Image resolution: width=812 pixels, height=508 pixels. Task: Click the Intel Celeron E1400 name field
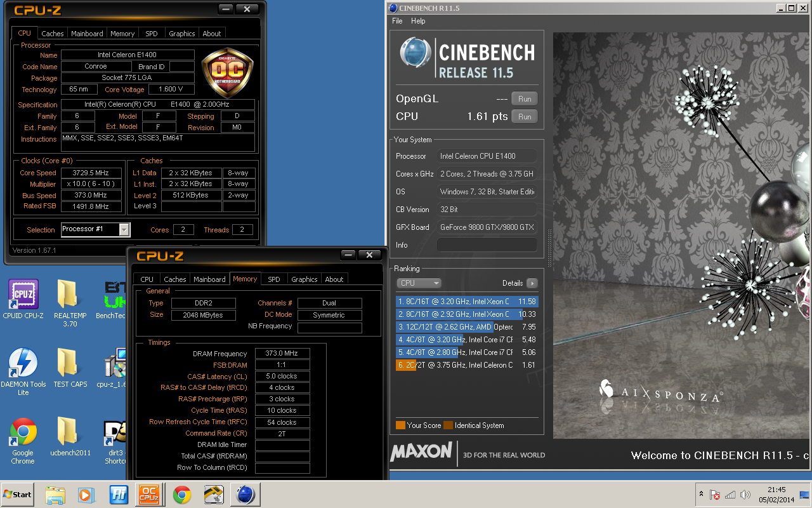click(x=127, y=55)
